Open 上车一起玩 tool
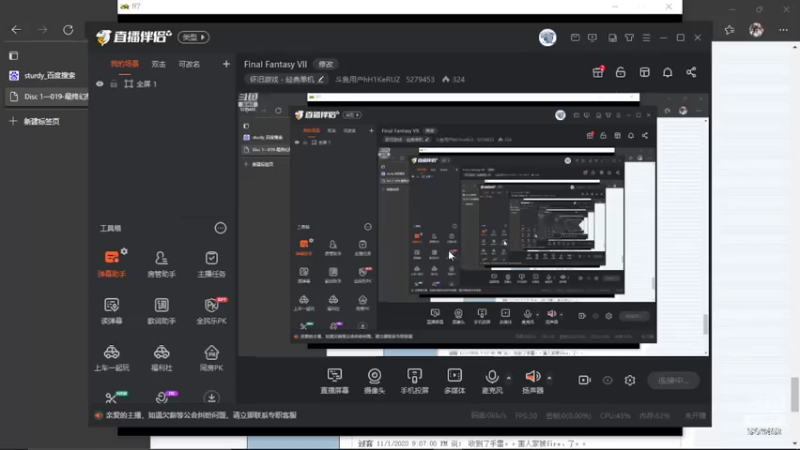Screen dimensions: 800x450 click(x=111, y=357)
